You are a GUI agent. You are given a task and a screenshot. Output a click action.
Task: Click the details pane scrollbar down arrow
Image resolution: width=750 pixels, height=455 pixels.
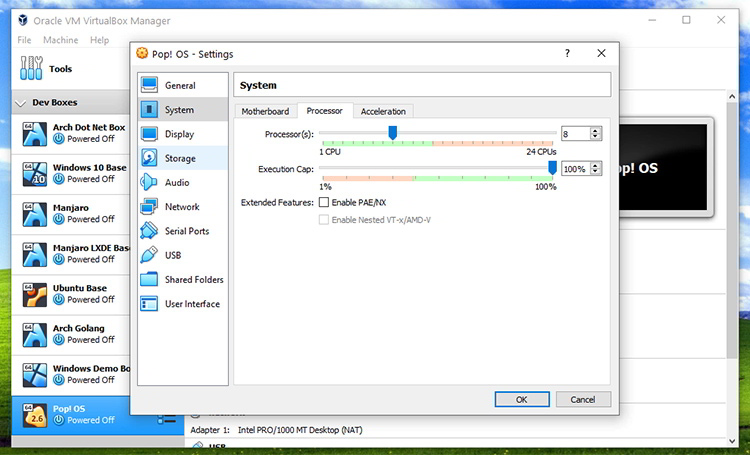tap(732, 441)
